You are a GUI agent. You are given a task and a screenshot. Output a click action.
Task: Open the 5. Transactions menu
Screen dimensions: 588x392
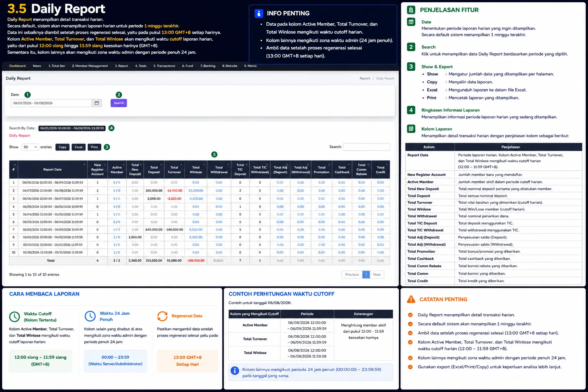point(164,66)
